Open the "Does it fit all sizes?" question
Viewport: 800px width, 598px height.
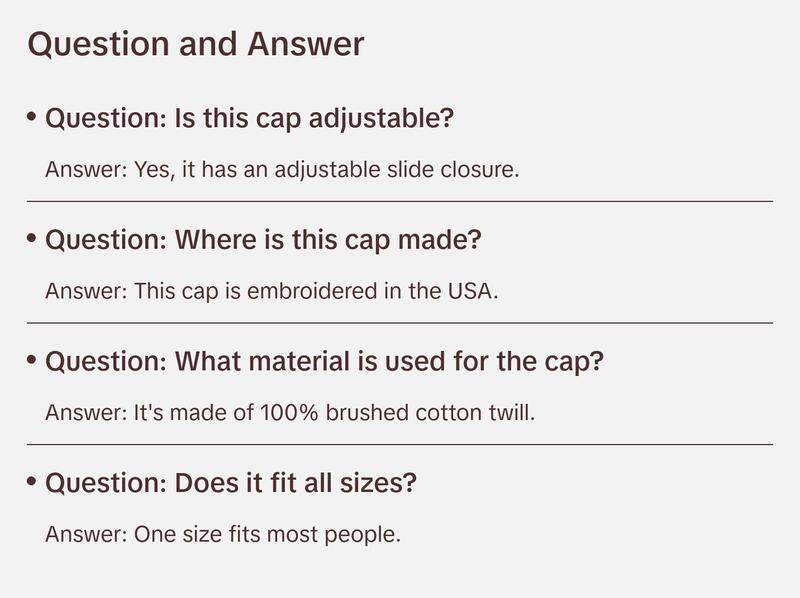(x=231, y=484)
